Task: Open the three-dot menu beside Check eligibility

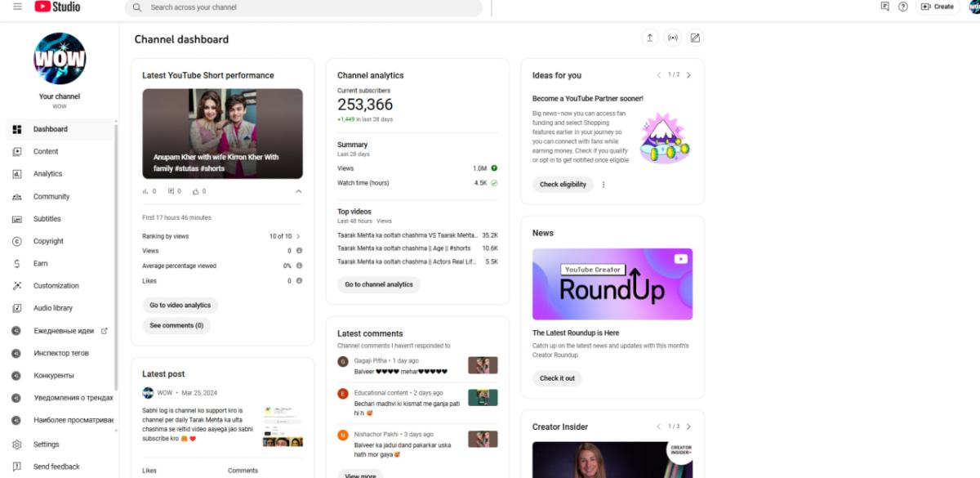Action: [604, 185]
